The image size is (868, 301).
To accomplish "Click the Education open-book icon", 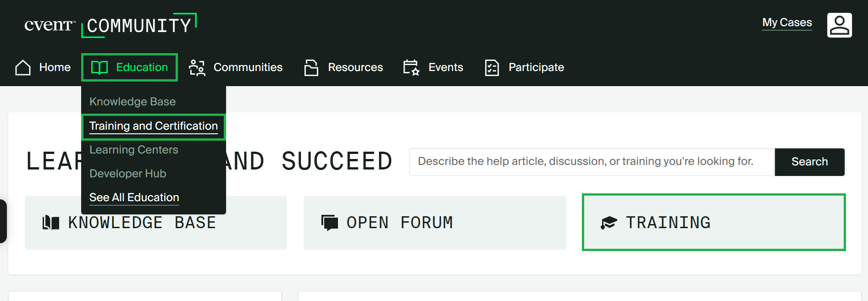I will [100, 67].
